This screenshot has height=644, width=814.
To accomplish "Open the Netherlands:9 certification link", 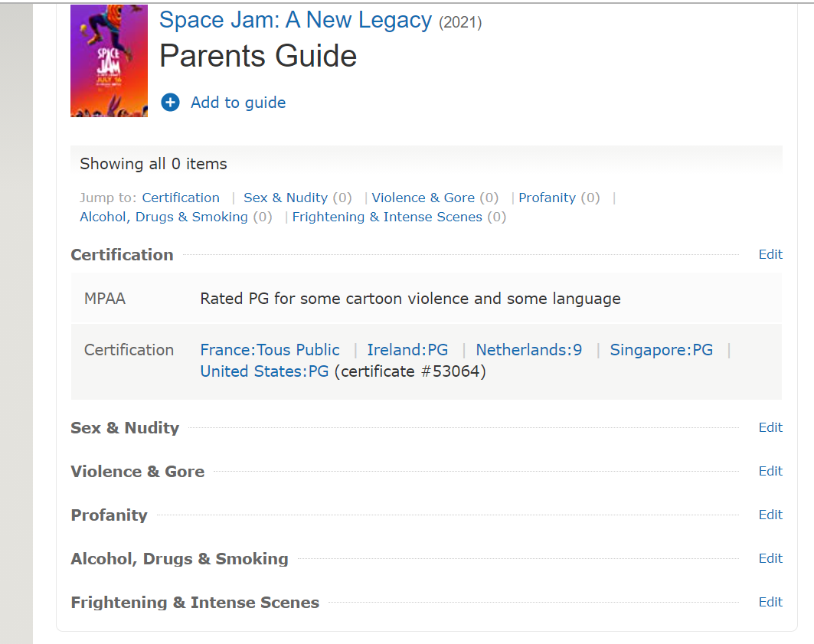I will click(x=528, y=350).
